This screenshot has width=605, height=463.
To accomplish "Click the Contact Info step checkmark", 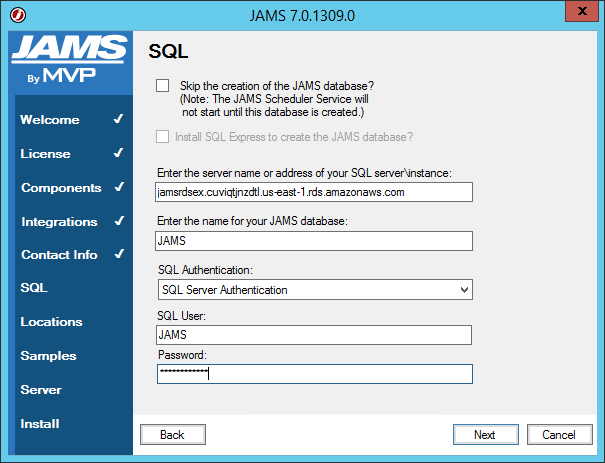I will 120,254.
